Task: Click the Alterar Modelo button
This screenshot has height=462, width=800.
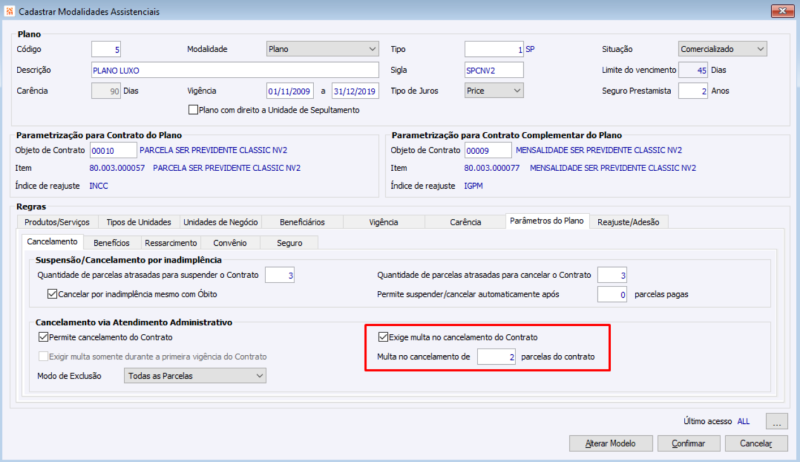Action: [611, 444]
